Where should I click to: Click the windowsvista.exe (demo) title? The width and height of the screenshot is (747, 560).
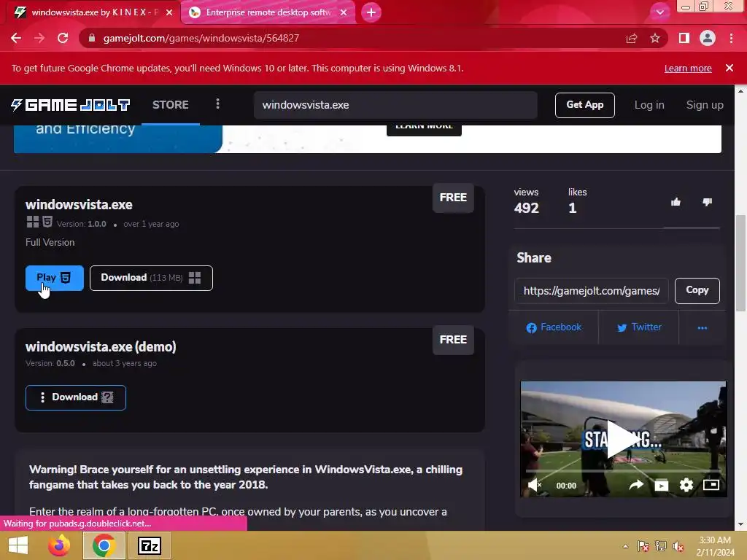coord(101,346)
